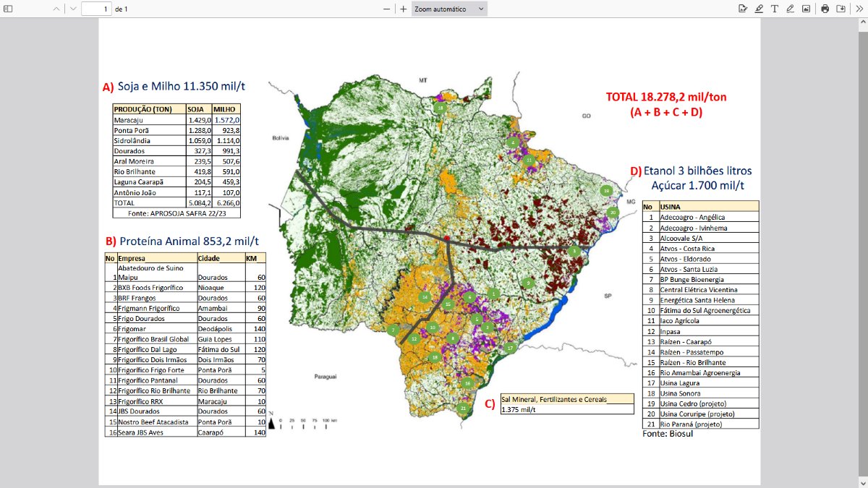Click the 'Paraguai' map label
Viewport: 868px width, 488px height.
327,377
